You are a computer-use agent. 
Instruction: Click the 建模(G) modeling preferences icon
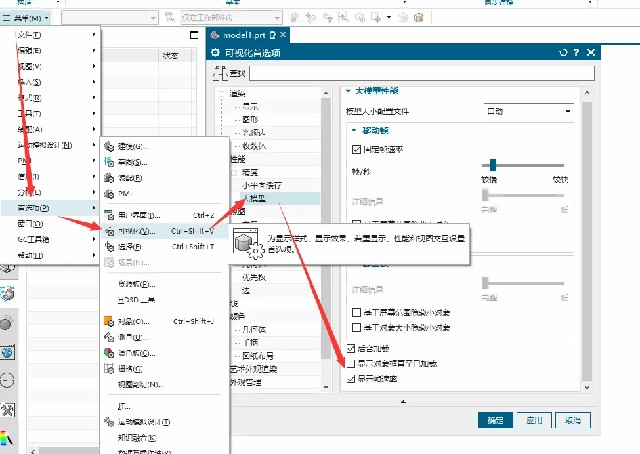(x=109, y=145)
